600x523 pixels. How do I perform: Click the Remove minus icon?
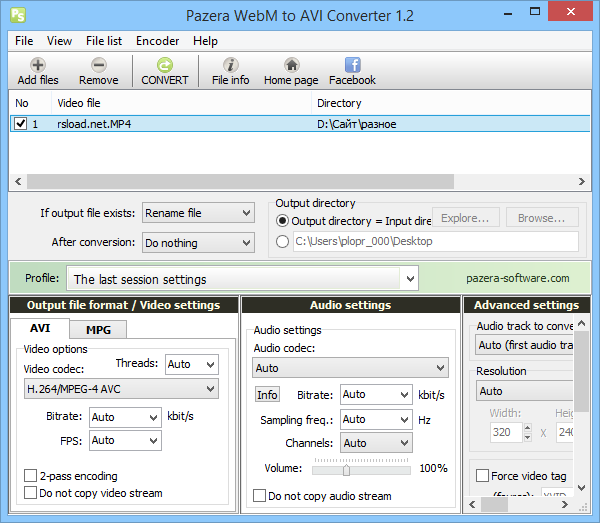click(99, 65)
